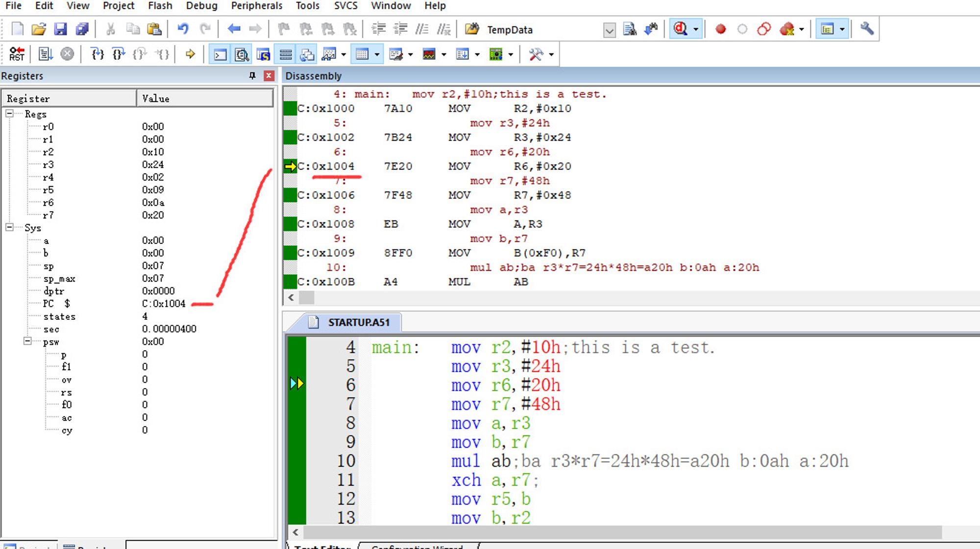
Task: Open the Debug menu
Action: tap(202, 6)
